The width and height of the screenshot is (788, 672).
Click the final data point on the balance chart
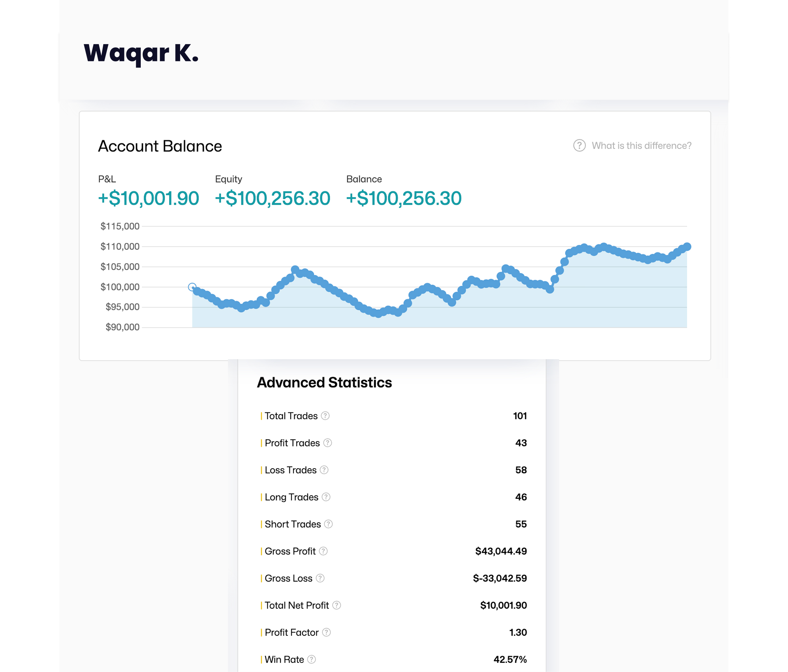tap(687, 247)
